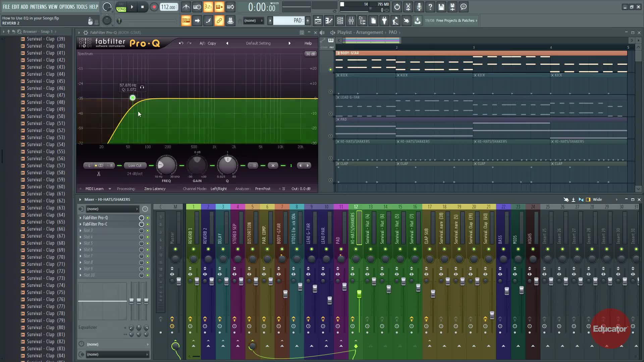Screen dimensions: 644x362
Task: Toggle Song/Pattern mode switch
Action: coord(121,7)
